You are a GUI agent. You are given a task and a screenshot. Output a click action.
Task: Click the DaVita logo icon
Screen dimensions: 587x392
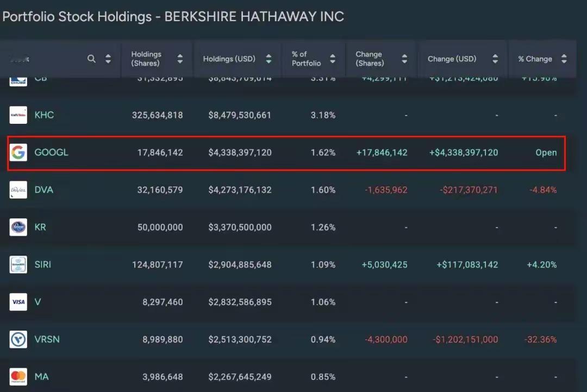click(18, 189)
